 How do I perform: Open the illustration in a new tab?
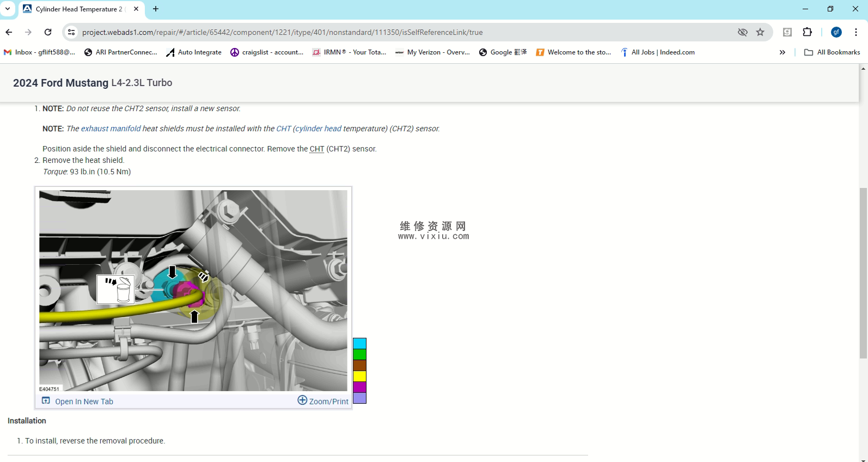click(84, 402)
